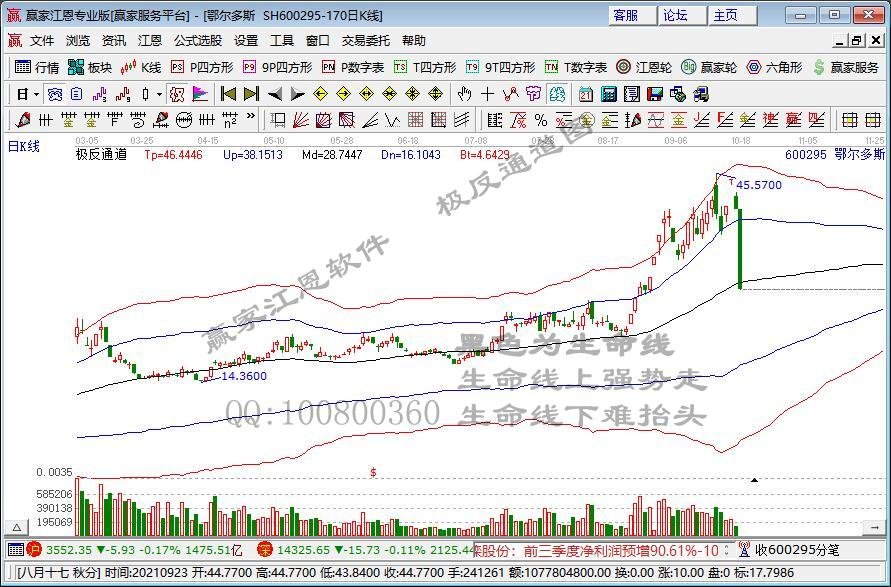The image size is (891, 587).
Task: Toggle the 极 extreme-reversal channel button
Action: point(177,94)
